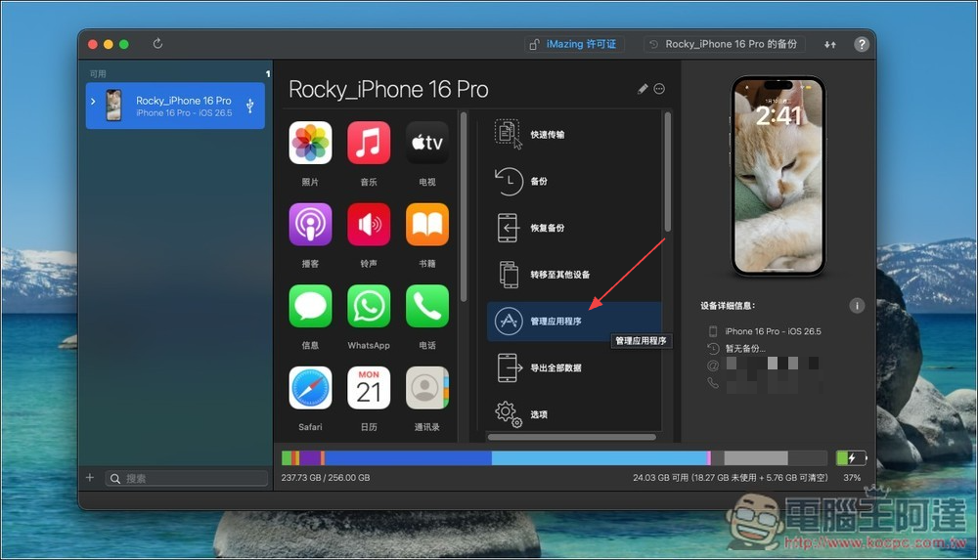Click the 237.73 GB / 256.00 GB text
Screen dimensions: 978x560
326,478
